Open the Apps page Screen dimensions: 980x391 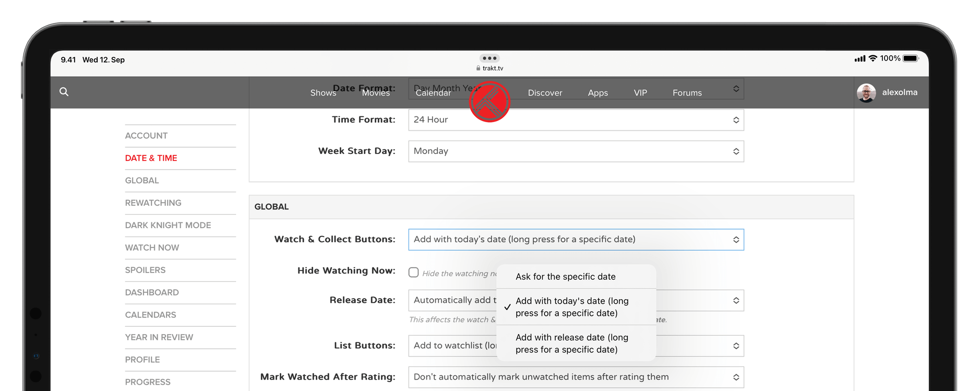pyautogui.click(x=598, y=93)
